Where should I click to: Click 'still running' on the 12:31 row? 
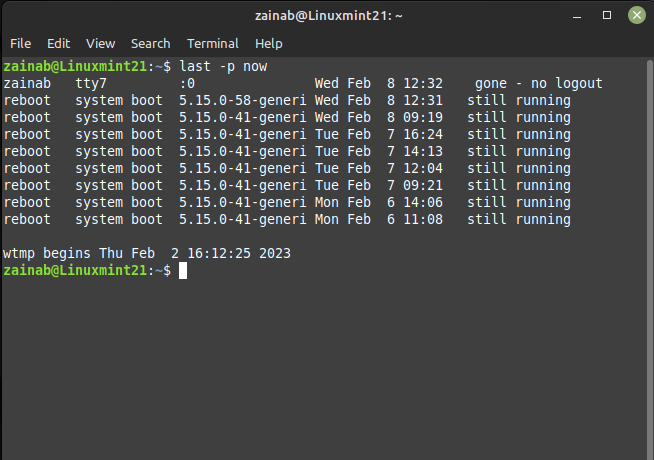click(x=518, y=101)
